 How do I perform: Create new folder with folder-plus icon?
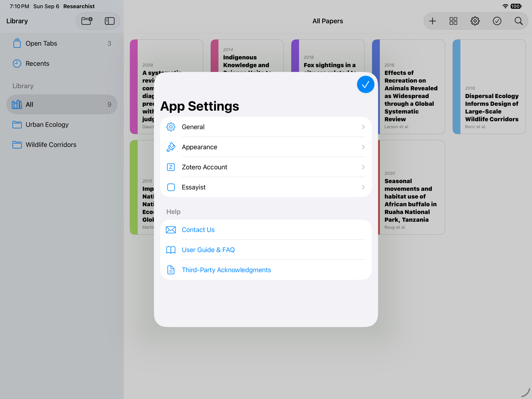tap(87, 21)
